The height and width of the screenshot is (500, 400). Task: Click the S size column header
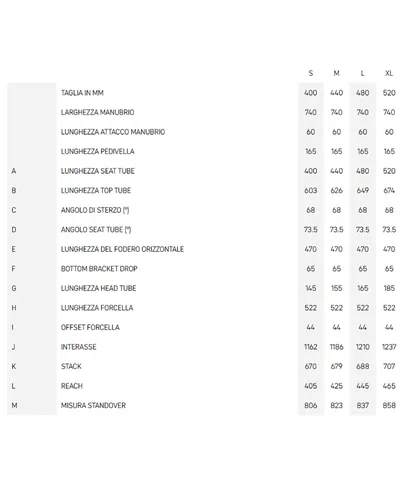tap(311, 73)
